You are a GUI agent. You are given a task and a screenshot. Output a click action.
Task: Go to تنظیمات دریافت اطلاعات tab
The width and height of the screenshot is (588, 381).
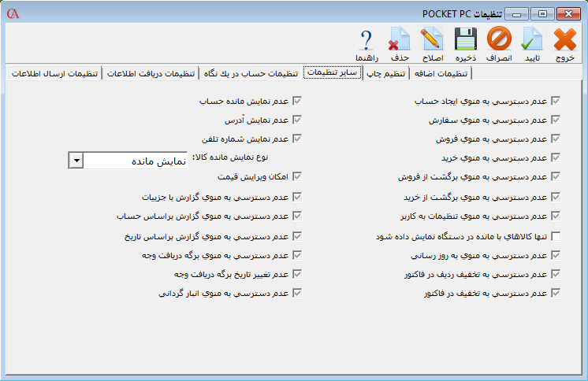150,74
